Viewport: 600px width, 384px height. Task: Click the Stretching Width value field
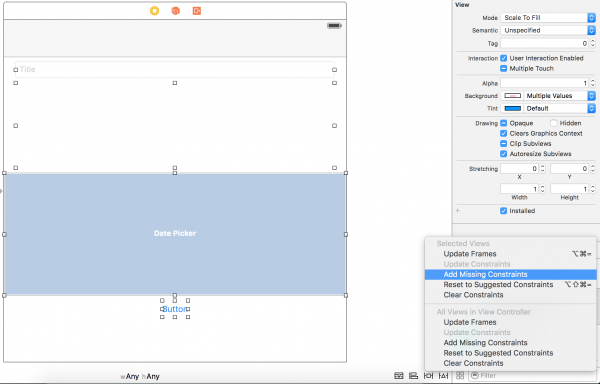520,189
